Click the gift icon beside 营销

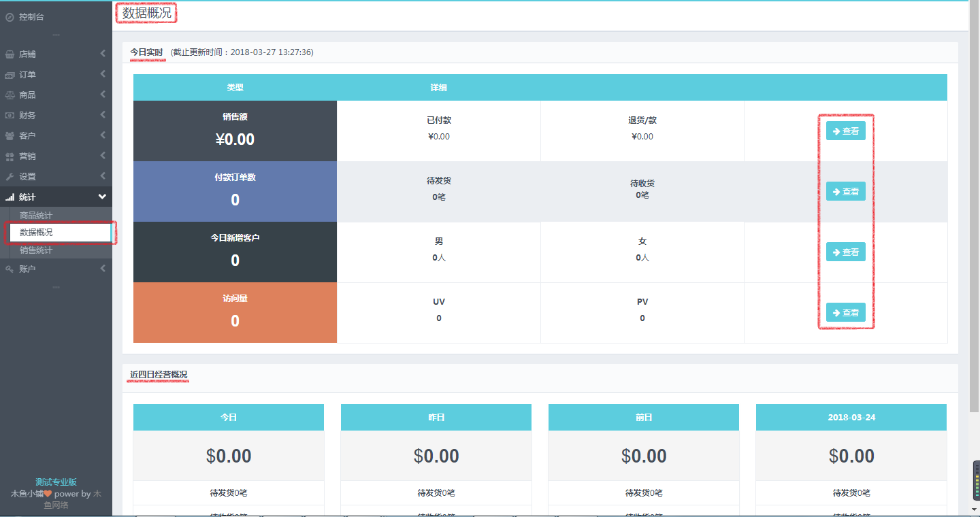[x=10, y=156]
